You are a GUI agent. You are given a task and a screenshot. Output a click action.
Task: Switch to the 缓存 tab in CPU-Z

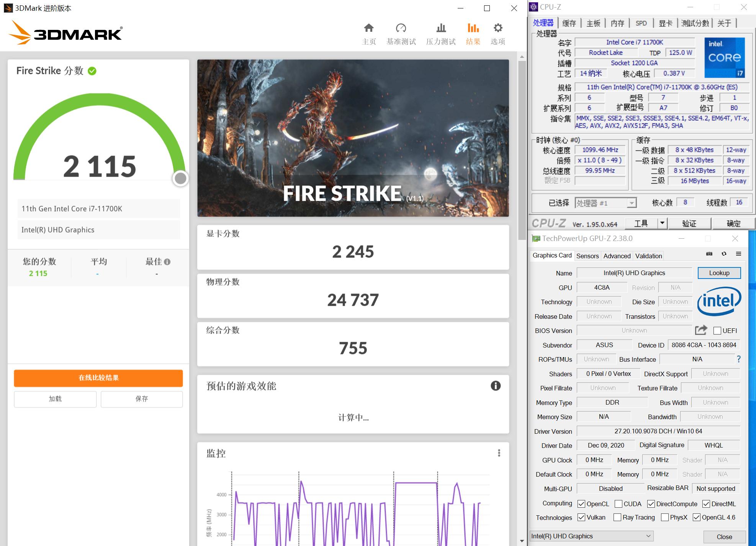(569, 23)
